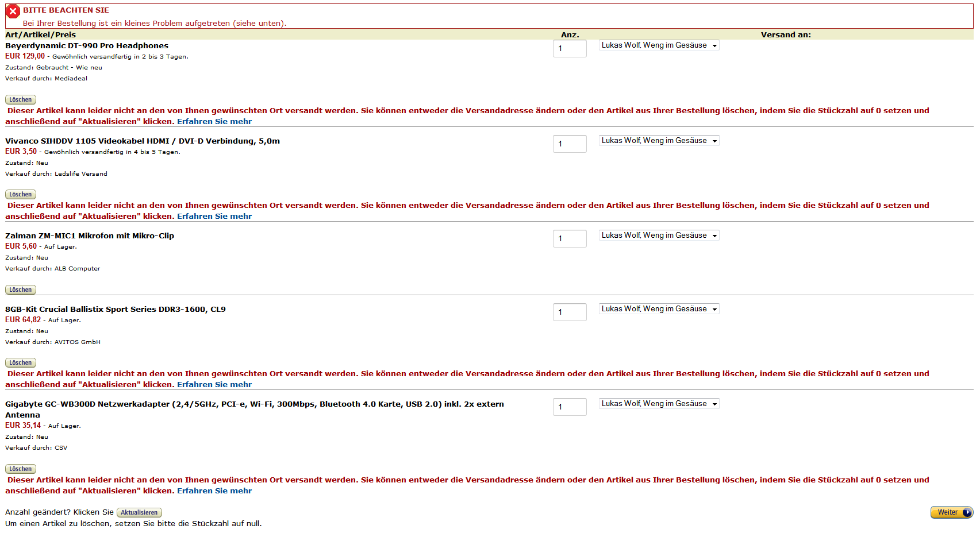Click 'Verkauf durch: CSV' text
The width and height of the screenshot is (980, 533).
pyautogui.click(x=36, y=448)
